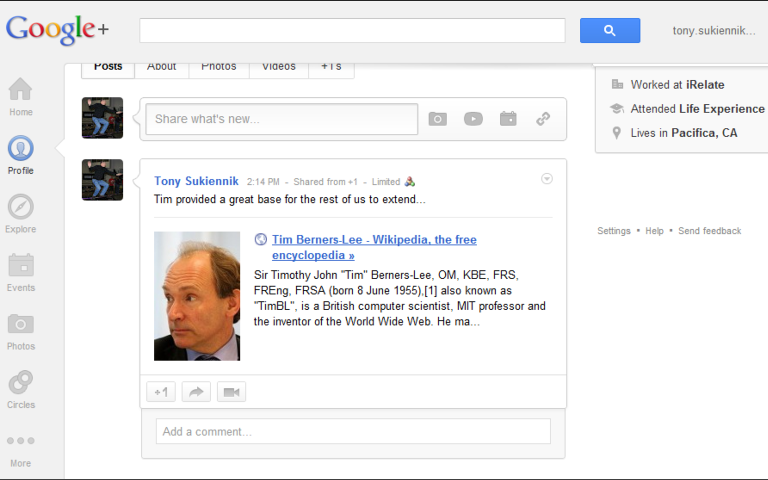Click the Add a comment field
The height and width of the screenshot is (480, 768).
tap(353, 431)
